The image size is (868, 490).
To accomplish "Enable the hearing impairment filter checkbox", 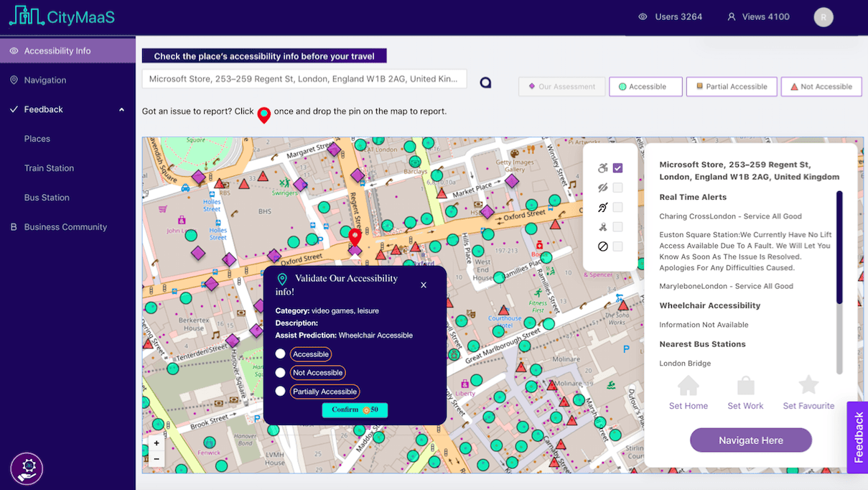I will click(x=617, y=208).
